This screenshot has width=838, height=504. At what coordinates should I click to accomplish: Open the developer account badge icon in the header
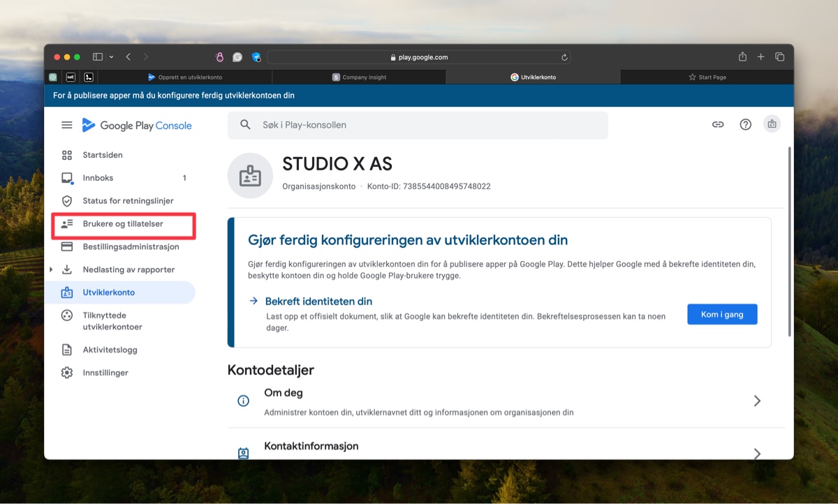tap(772, 124)
